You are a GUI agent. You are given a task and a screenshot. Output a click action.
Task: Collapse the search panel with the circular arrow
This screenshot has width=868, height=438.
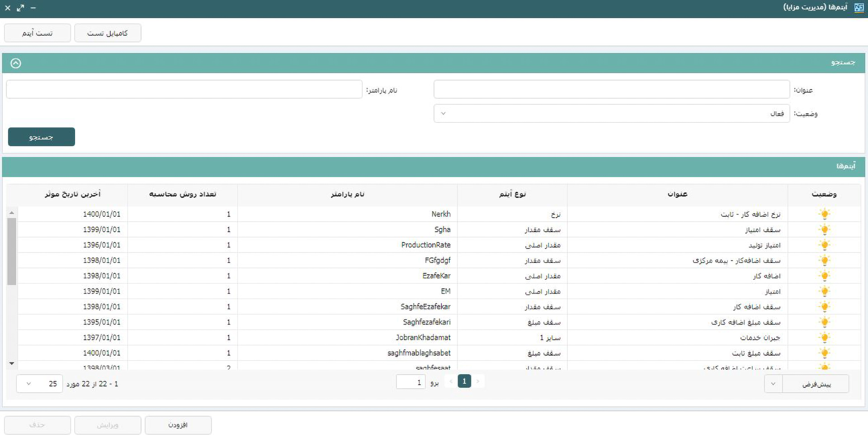tap(16, 63)
